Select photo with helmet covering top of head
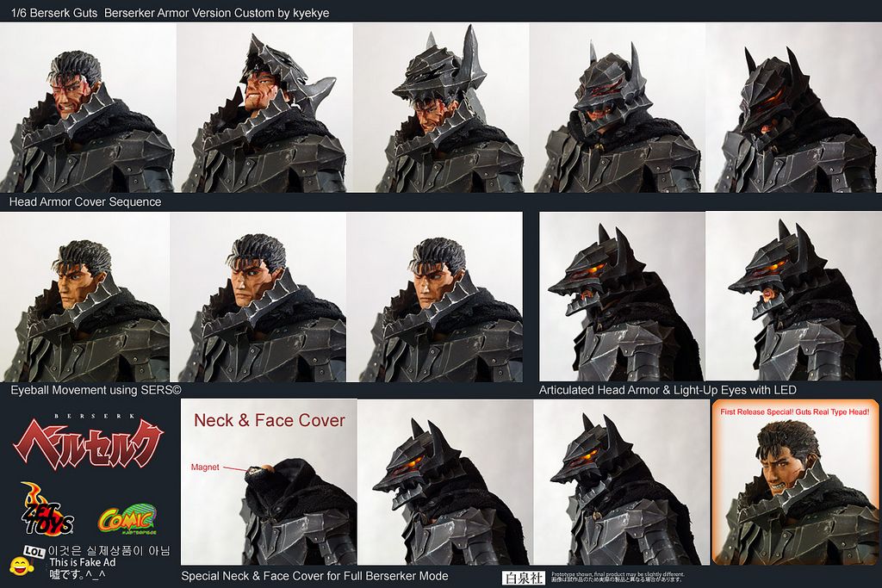The image size is (882, 588). (x=441, y=108)
